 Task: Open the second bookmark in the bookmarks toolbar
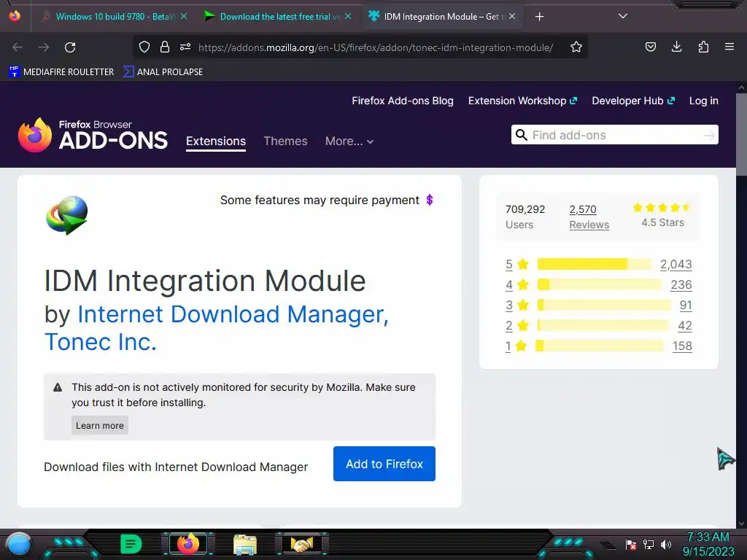pyautogui.click(x=163, y=72)
